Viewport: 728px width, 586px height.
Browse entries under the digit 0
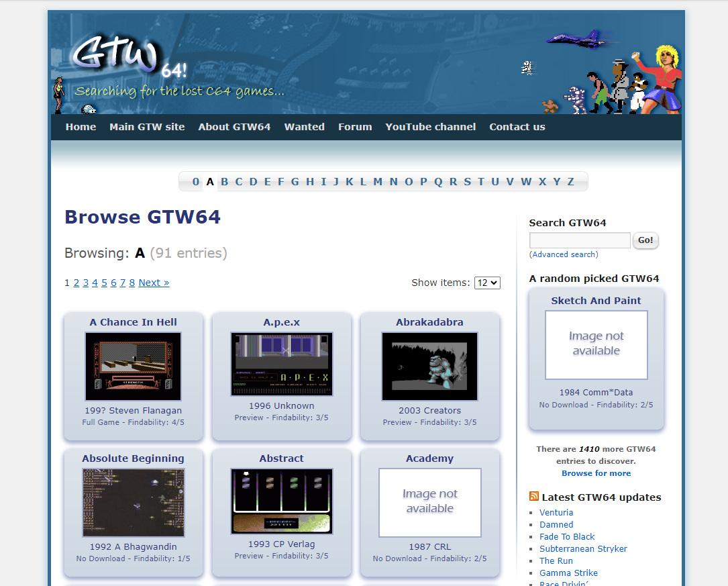pyautogui.click(x=196, y=181)
